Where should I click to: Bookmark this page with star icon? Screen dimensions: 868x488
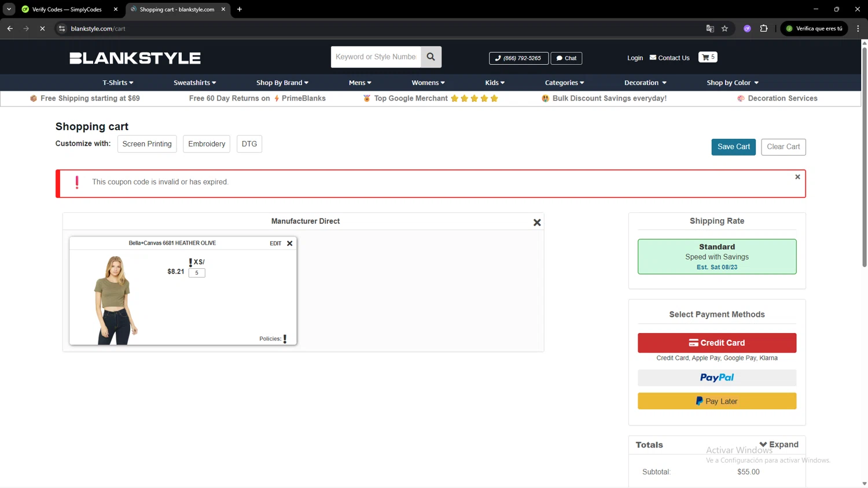click(x=724, y=28)
